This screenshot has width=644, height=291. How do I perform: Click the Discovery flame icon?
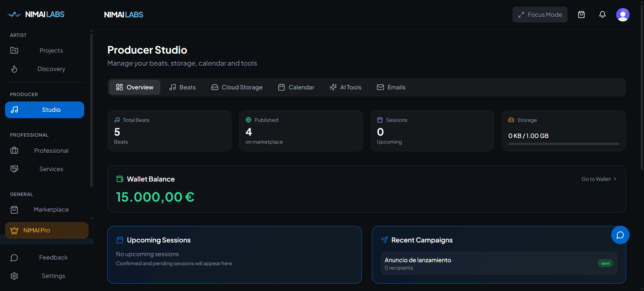14,69
